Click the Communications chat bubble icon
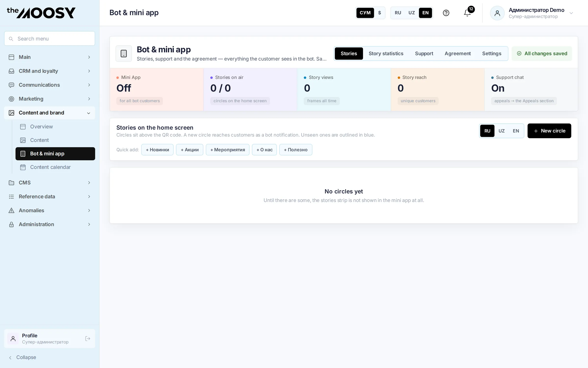 (x=12, y=85)
